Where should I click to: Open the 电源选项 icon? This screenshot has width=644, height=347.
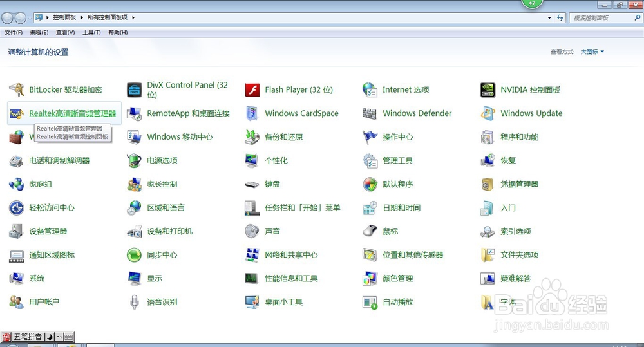coord(135,160)
